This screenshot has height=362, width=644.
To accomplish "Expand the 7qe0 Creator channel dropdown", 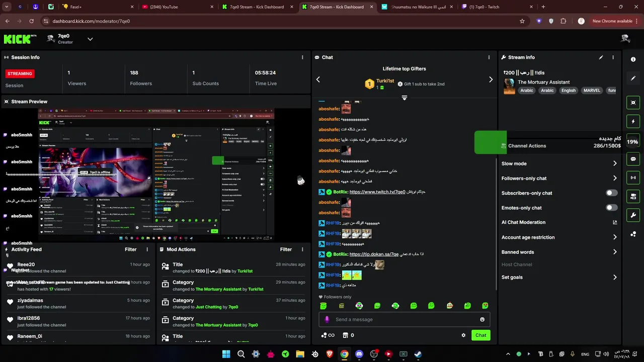I will (x=90, y=39).
